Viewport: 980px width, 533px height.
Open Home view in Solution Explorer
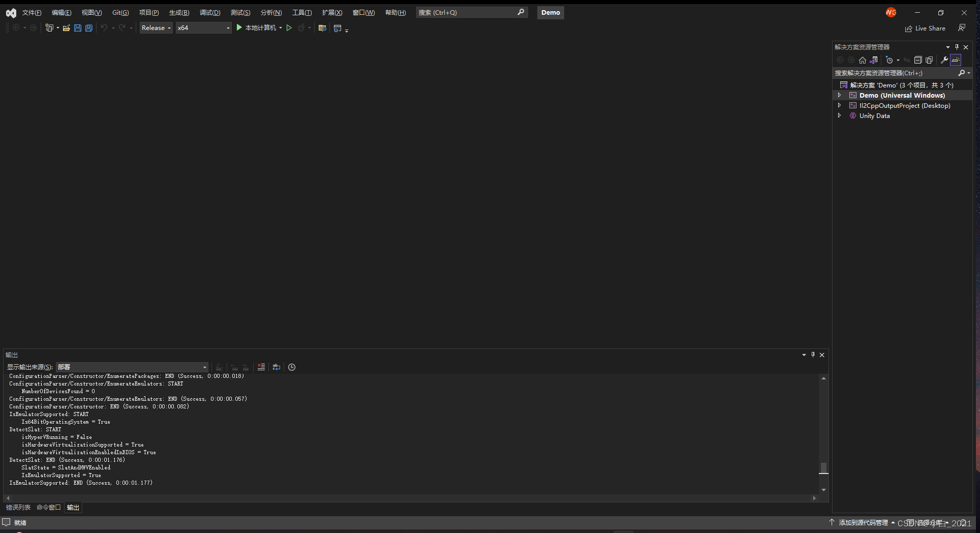[862, 60]
